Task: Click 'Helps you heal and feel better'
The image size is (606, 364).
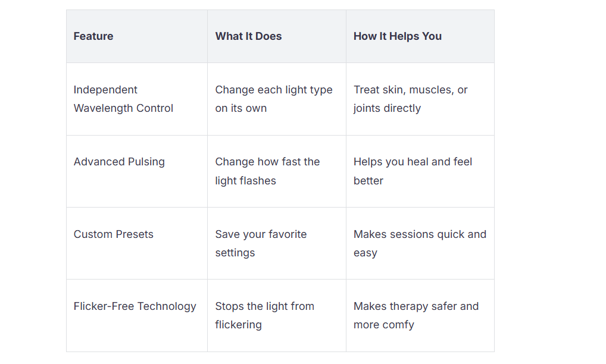Action: click(413, 171)
